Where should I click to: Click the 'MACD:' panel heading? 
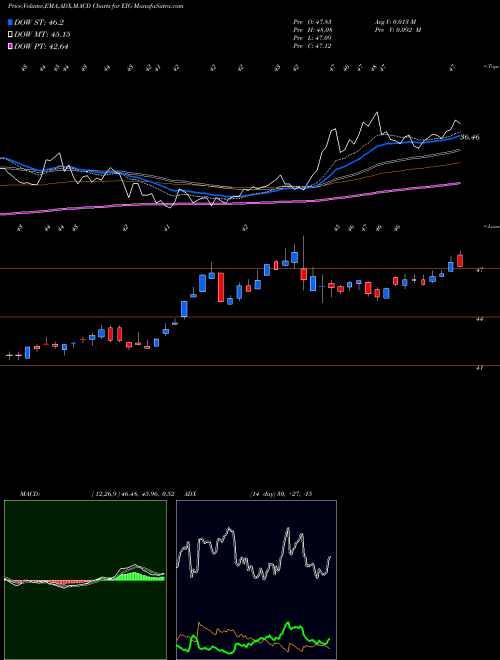(x=29, y=494)
